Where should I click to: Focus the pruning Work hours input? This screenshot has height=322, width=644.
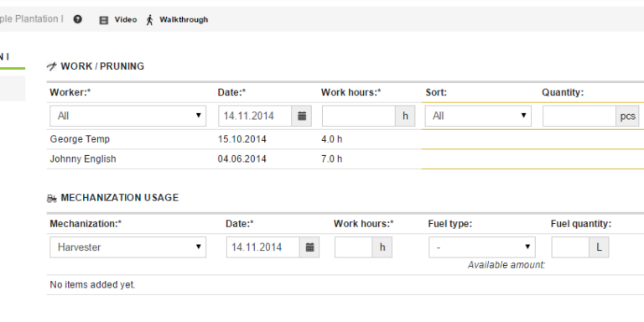[x=359, y=116]
